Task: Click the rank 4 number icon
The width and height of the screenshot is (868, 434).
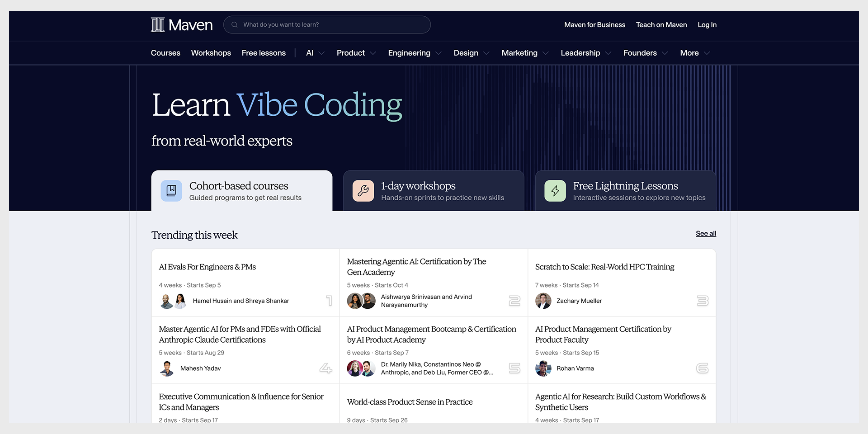Action: point(325,368)
